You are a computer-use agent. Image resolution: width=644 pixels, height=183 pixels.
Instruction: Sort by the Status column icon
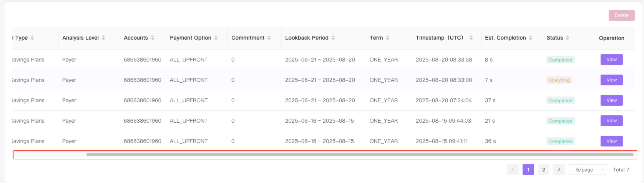tap(568, 38)
